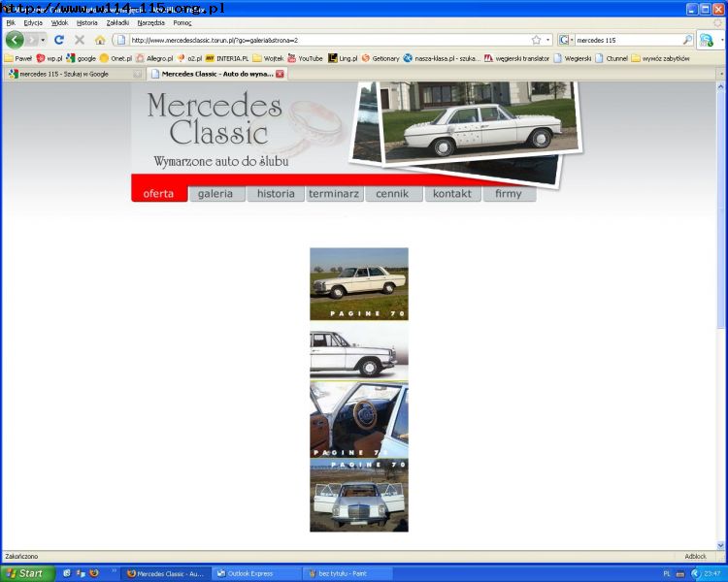
Task: Click the 'kontakt' site navigation tab
Action: coord(452,194)
